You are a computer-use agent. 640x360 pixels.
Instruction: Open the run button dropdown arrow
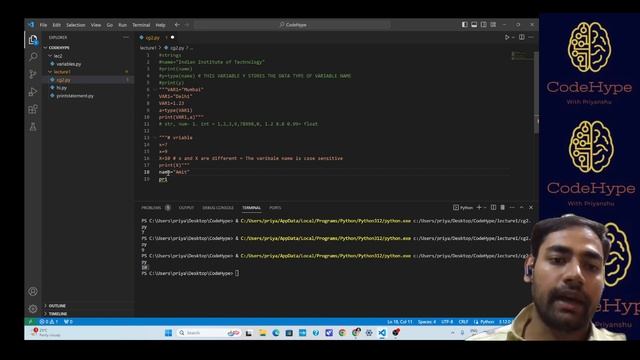click(x=513, y=38)
